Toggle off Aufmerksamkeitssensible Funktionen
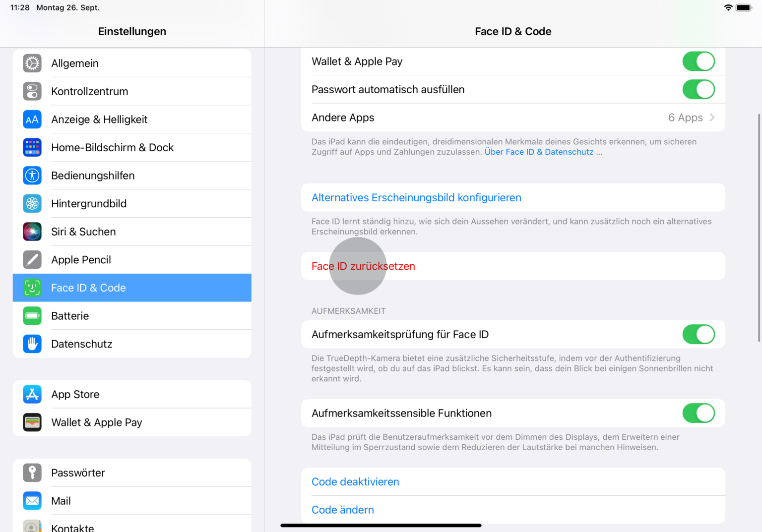This screenshot has width=762, height=532. [698, 413]
